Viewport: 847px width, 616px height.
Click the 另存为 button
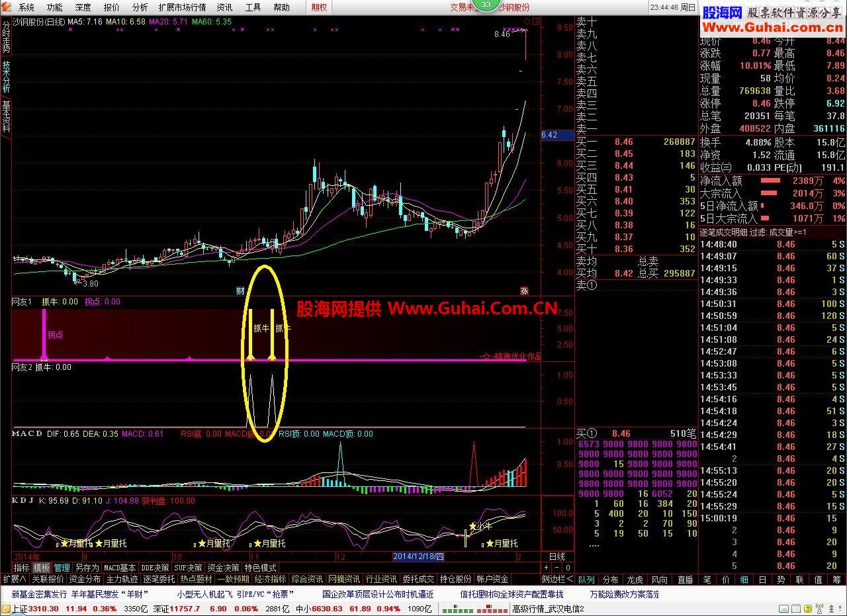(x=87, y=568)
